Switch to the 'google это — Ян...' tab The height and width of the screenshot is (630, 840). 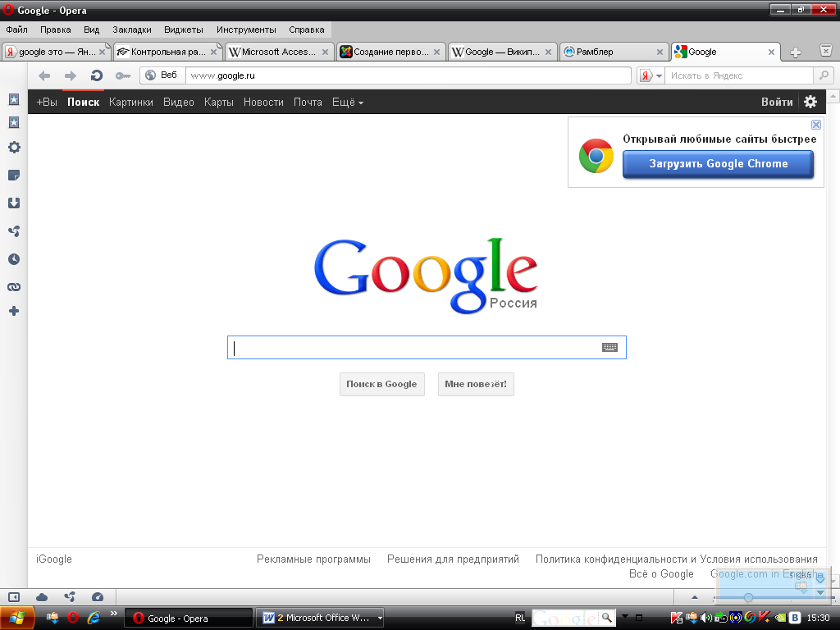click(x=56, y=52)
